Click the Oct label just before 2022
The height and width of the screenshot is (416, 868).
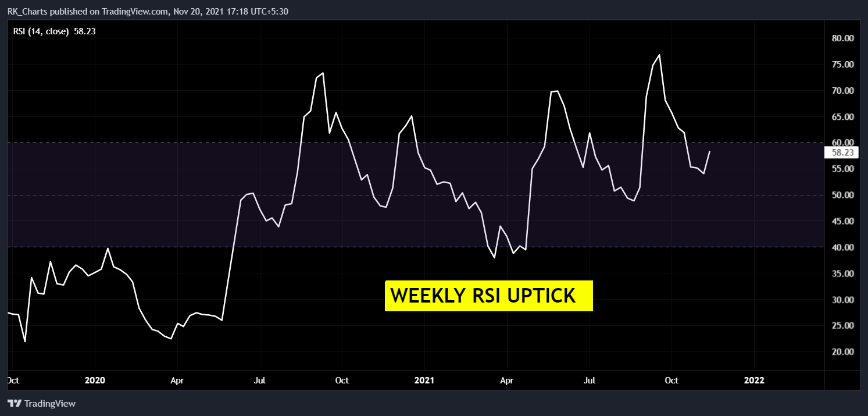(x=671, y=381)
